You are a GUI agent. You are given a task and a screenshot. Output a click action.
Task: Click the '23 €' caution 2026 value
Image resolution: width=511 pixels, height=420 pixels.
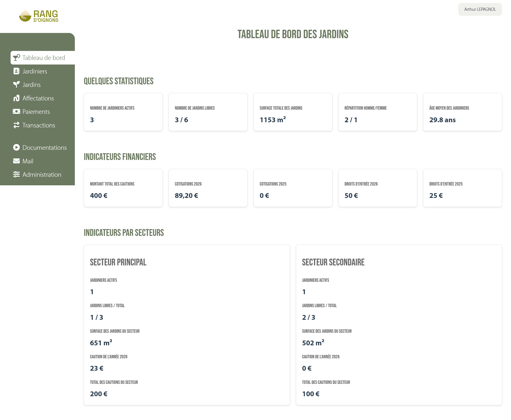(x=97, y=368)
